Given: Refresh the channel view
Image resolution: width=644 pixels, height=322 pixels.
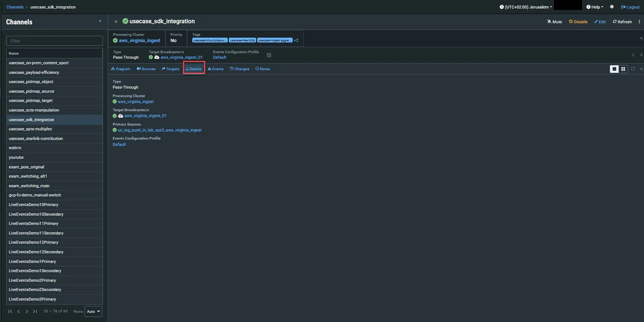Looking at the screenshot, I should pos(622,22).
